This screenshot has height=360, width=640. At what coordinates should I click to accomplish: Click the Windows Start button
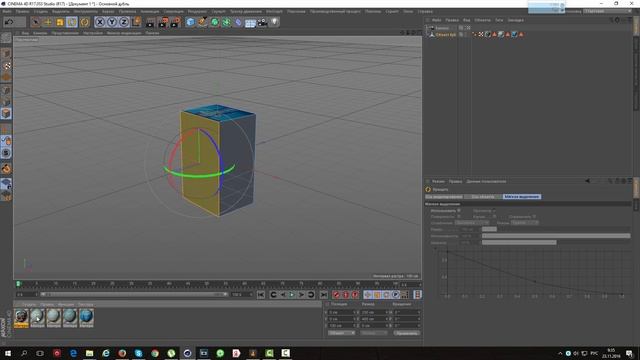click(7, 353)
